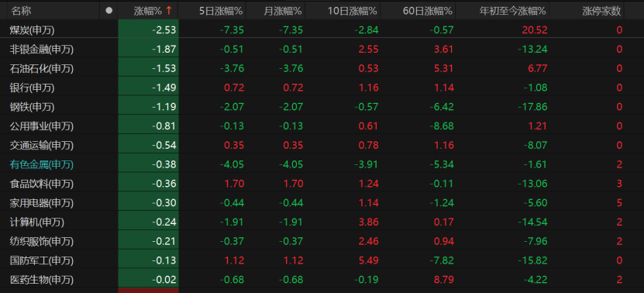The width and height of the screenshot is (644, 293).
Task: Click 计算机 year-to-date value -14.54
Action: pyautogui.click(x=532, y=222)
